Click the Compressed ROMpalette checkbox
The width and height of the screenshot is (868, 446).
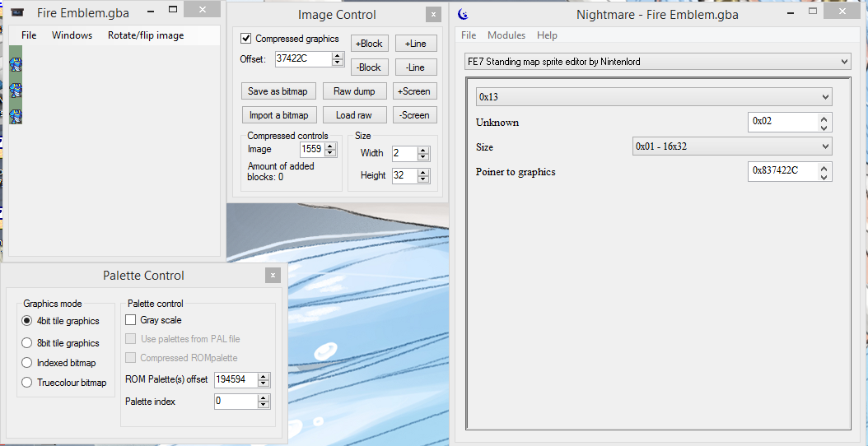coord(131,357)
